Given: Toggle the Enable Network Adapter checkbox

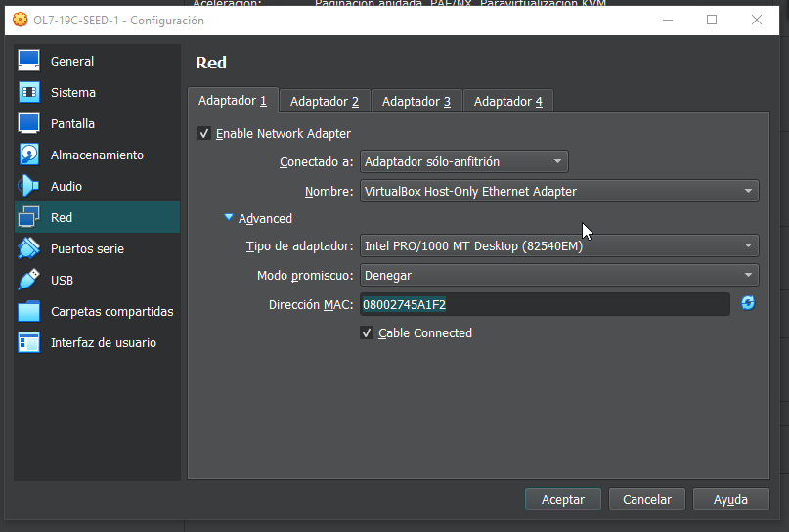Looking at the screenshot, I should tap(204, 133).
